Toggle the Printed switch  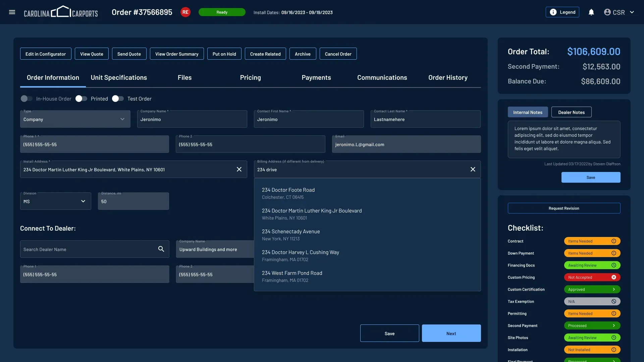81,99
